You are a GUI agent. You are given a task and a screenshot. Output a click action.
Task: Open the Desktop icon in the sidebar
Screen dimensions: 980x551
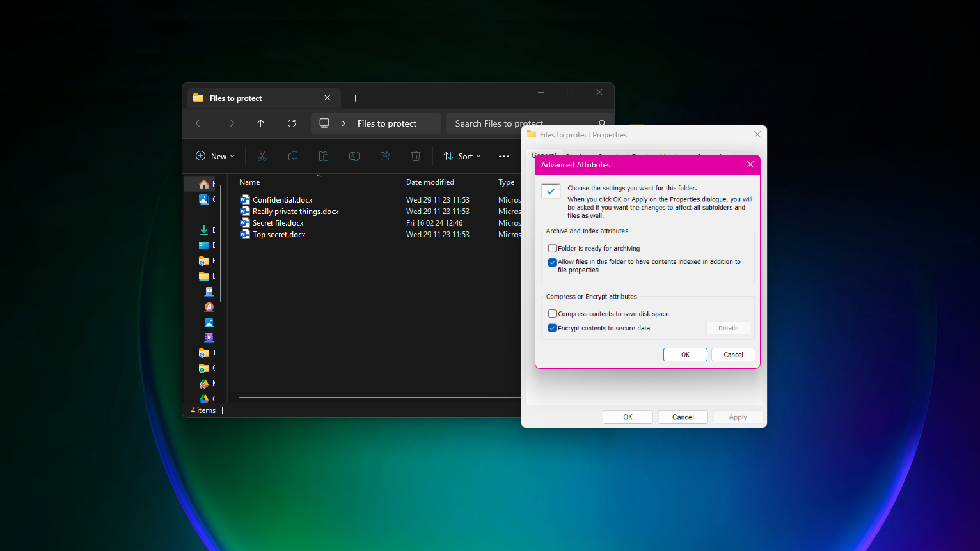[204, 245]
